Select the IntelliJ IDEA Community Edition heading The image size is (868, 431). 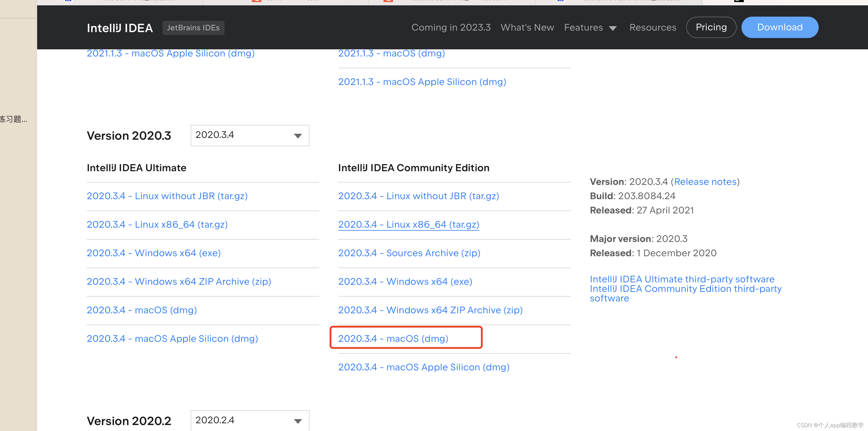[x=414, y=168]
